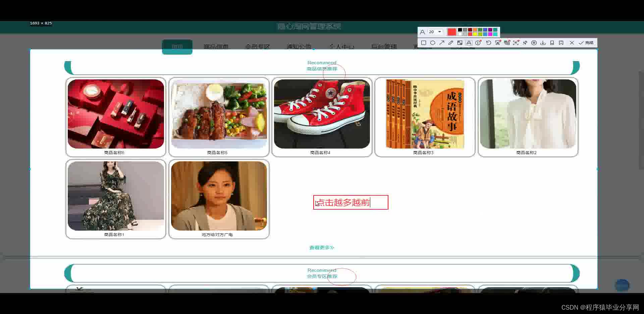Open the 商品名称1 floral dress image
Viewport: 644px width, 314px height.
coord(116,196)
